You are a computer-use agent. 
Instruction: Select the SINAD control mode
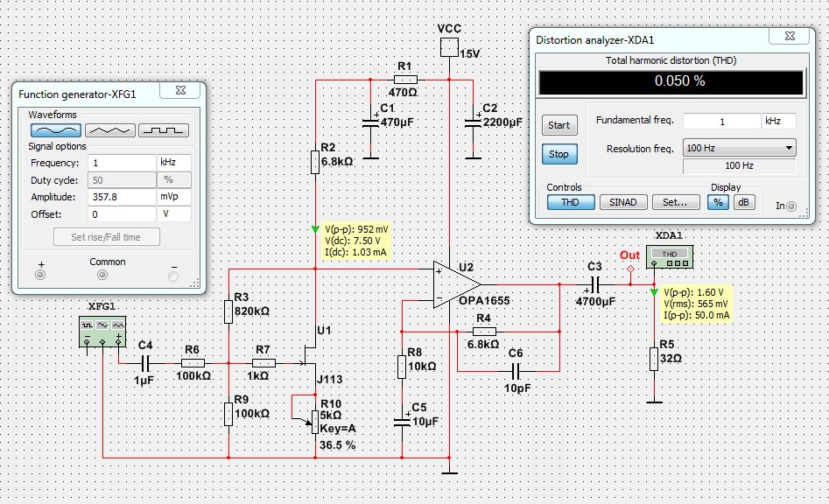[x=622, y=202]
